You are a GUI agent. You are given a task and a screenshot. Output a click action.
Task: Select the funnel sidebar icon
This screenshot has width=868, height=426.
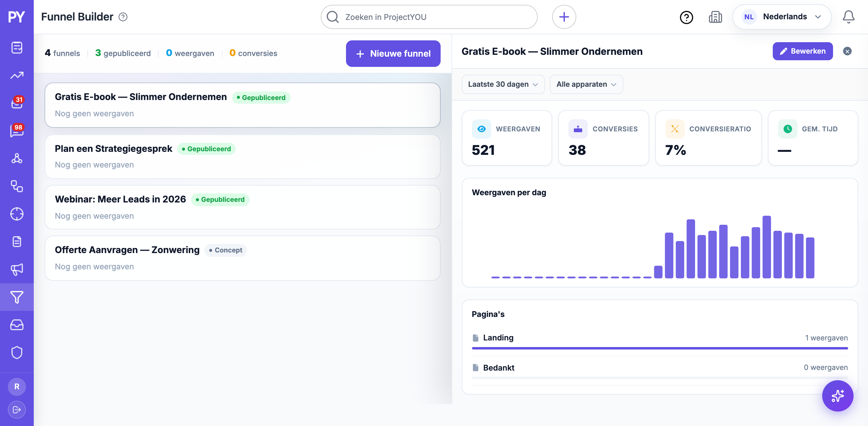point(17,297)
